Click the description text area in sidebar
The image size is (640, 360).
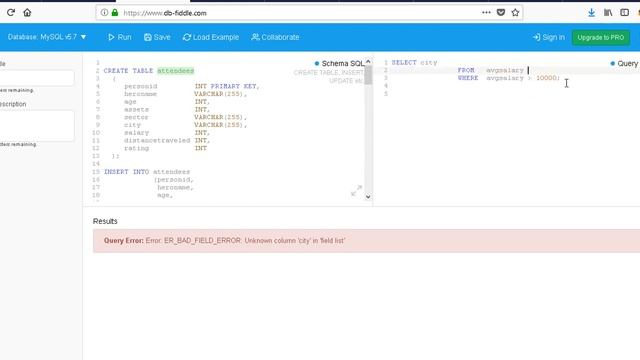37,125
